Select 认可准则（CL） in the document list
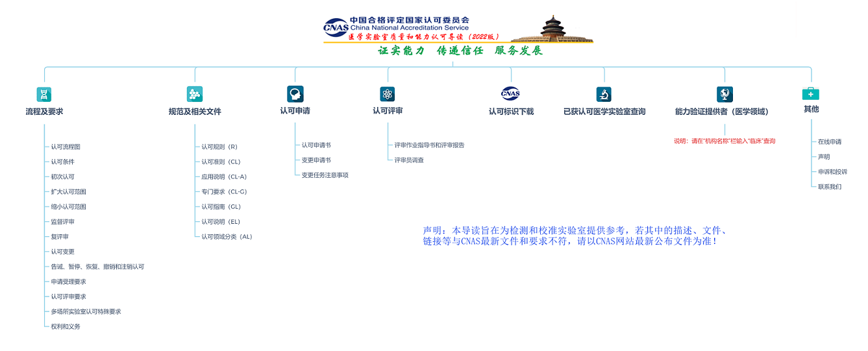 tap(220, 162)
